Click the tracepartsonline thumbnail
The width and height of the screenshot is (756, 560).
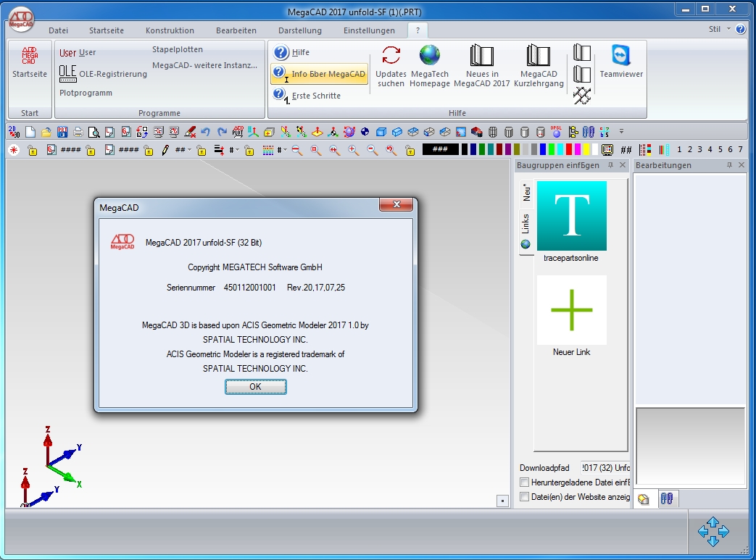[571, 216]
